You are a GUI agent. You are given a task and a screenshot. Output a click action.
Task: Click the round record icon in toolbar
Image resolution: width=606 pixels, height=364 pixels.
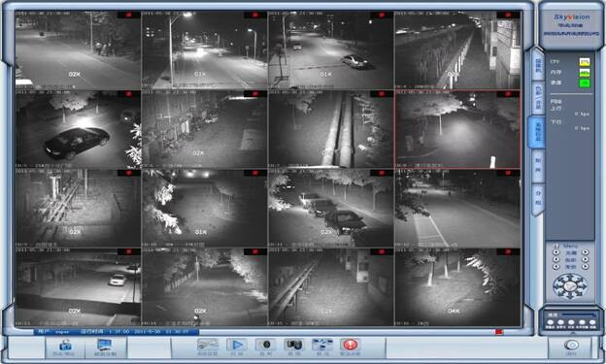pos(265,345)
